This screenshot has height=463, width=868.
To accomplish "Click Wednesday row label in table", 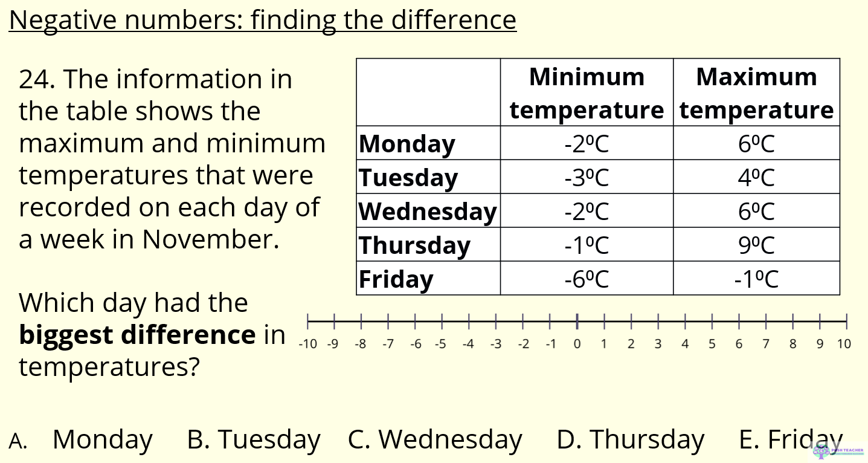I will coord(429,211).
